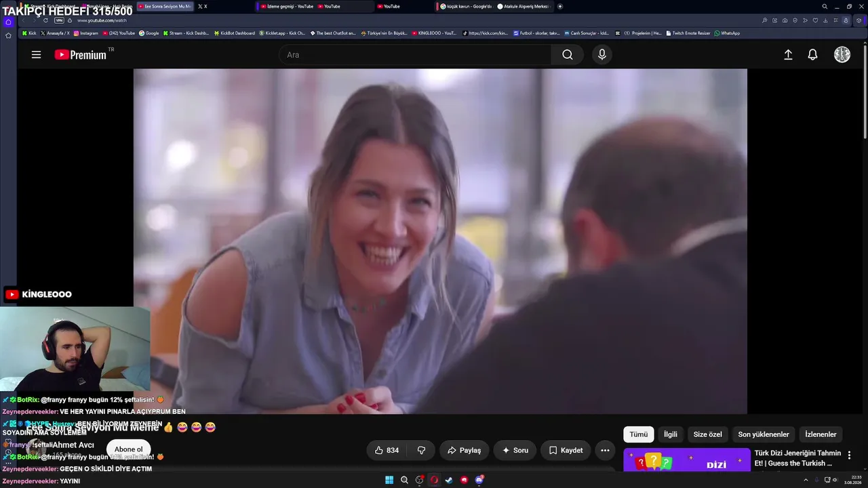Select the 'Tümü' filter chip
This screenshot has width=868, height=488.
point(639,434)
